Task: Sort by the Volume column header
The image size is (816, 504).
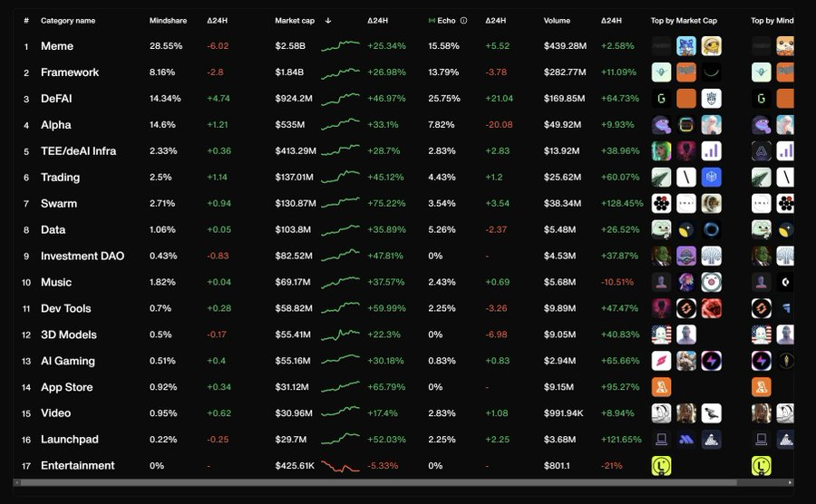Action: (557, 20)
